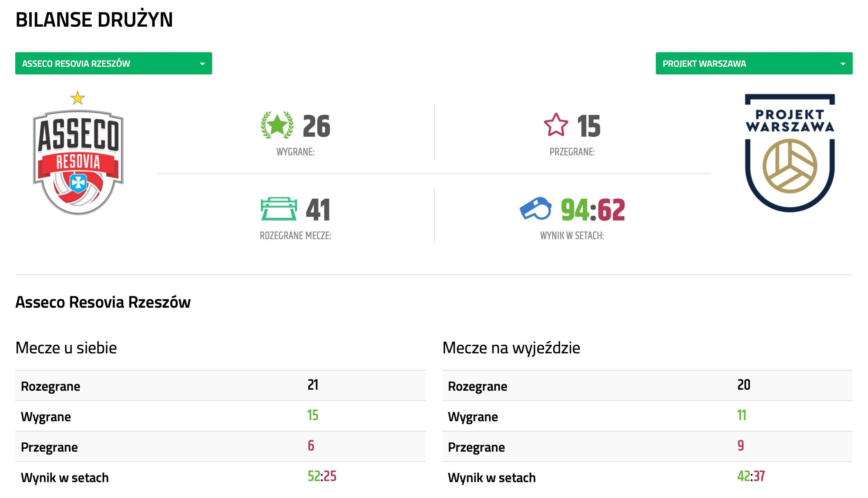
Task: Click the BILANSE DRUŻYN page title
Action: coord(94,20)
